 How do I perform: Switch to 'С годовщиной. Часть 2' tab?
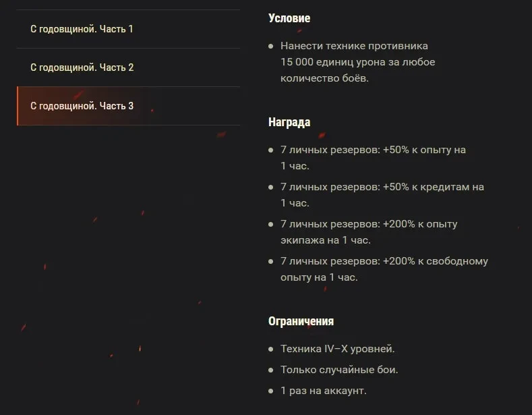coord(128,67)
